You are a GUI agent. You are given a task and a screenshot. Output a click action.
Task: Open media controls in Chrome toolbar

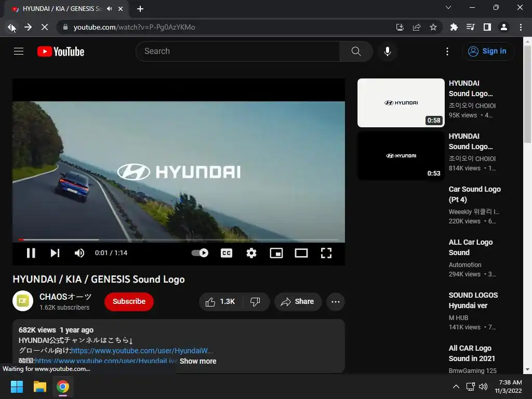[x=470, y=27]
